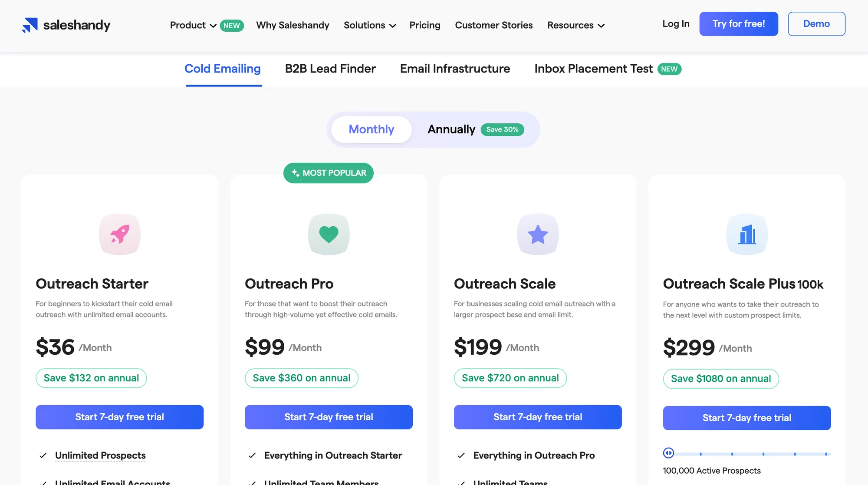The image size is (868, 485).
Task: Switch billing to Annually
Action: click(451, 129)
